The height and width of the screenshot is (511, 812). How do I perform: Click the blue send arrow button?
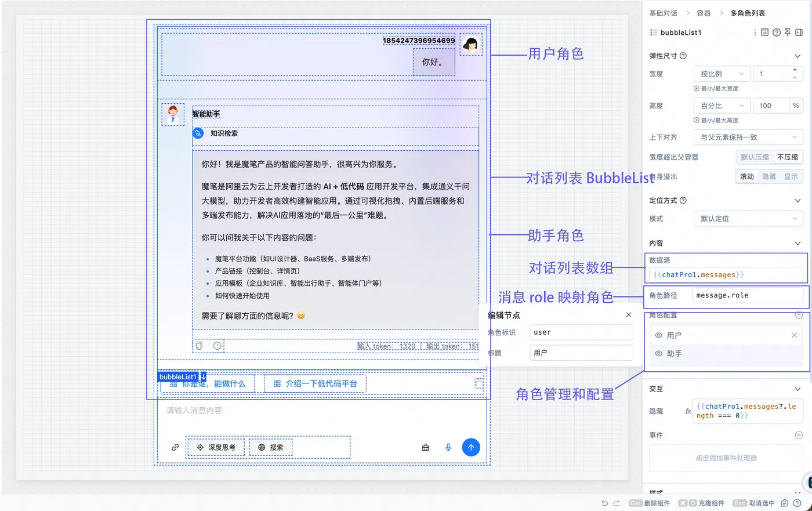click(471, 447)
